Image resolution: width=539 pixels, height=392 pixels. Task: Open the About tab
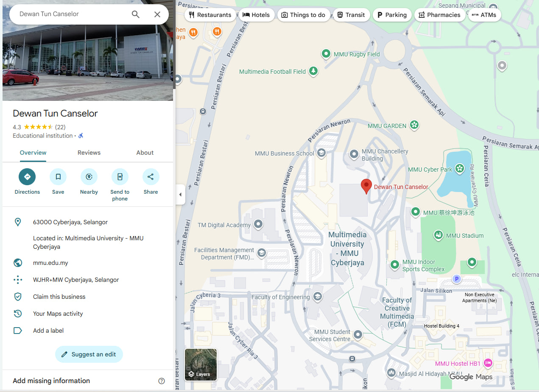pyautogui.click(x=145, y=153)
